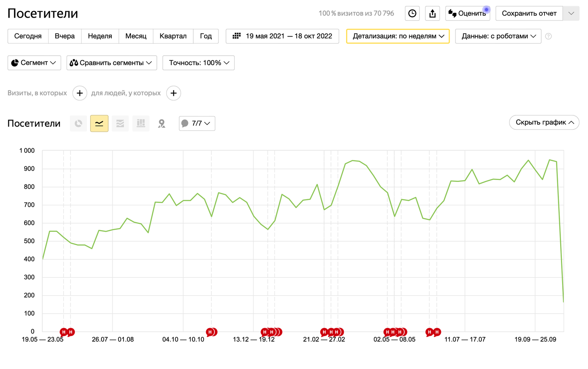Click the first note marker near 21.02 — 27.02
Image resolution: width=588 pixels, height=369 pixels.
coord(324,332)
